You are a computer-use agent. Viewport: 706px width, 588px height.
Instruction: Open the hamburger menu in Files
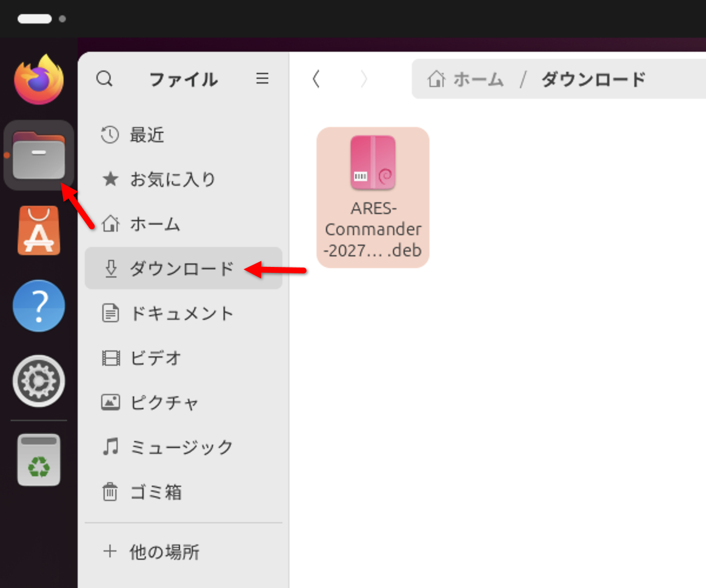tap(262, 78)
